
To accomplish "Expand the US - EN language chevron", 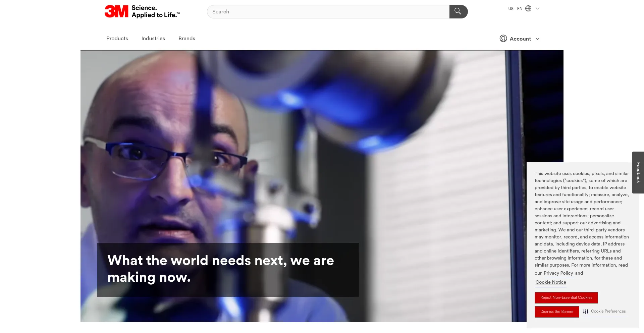I will tap(537, 8).
